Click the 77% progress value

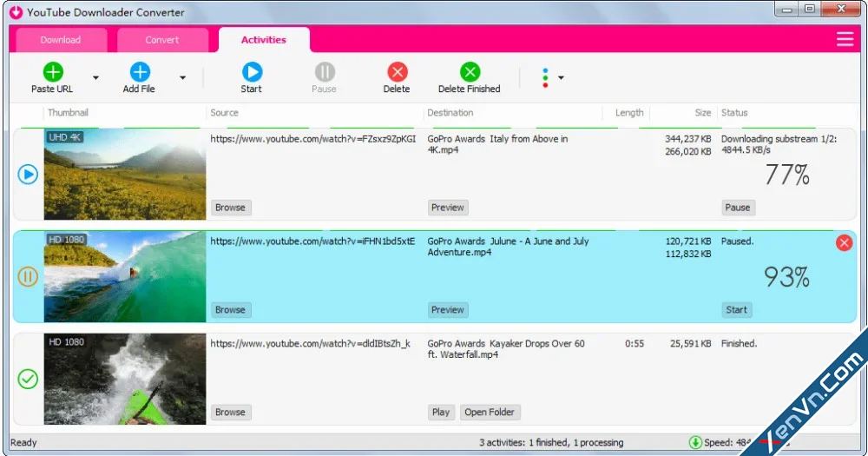[x=787, y=175]
